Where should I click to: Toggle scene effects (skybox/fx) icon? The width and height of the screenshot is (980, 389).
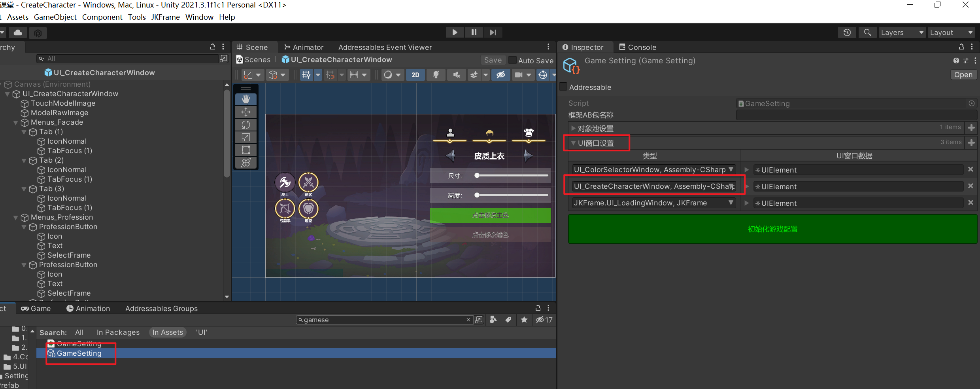pyautogui.click(x=474, y=75)
